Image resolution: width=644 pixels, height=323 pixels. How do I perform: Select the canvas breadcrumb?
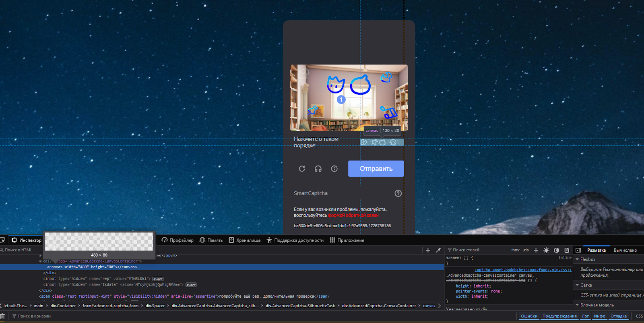pyautogui.click(x=429, y=306)
